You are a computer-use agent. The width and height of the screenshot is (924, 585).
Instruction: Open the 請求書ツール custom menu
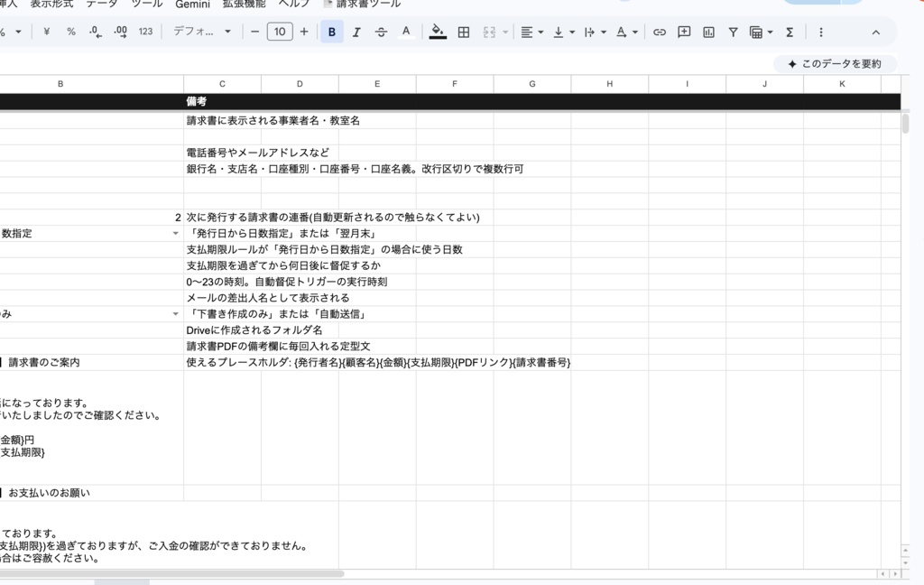[363, 4]
